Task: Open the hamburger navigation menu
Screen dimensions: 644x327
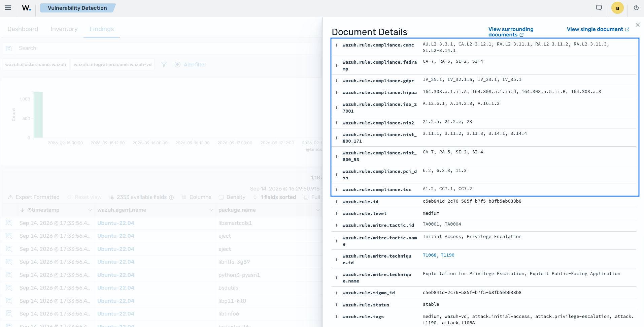Action: pyautogui.click(x=8, y=8)
